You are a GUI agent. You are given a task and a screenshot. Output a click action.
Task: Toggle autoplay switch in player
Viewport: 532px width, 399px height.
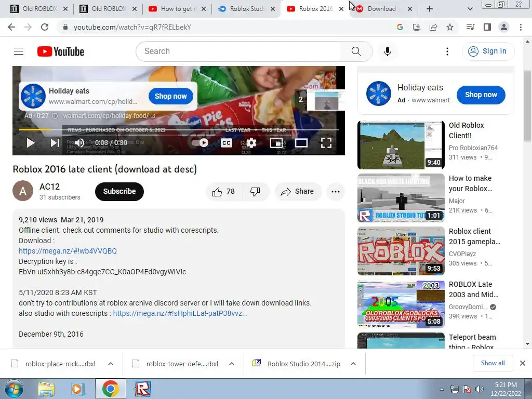200,143
